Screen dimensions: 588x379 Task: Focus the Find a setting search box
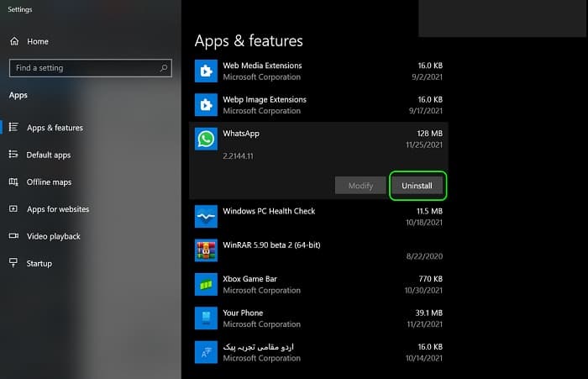tap(91, 68)
